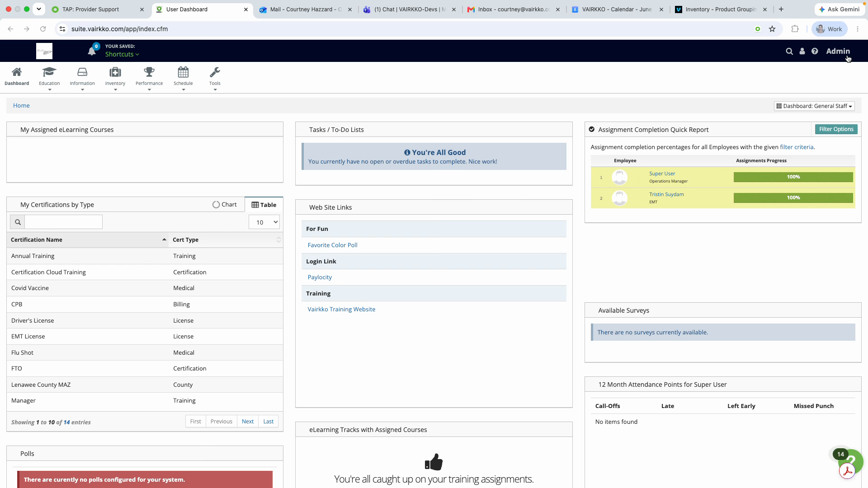
Task: Open the Vairkko Training Website link
Action: [341, 310]
